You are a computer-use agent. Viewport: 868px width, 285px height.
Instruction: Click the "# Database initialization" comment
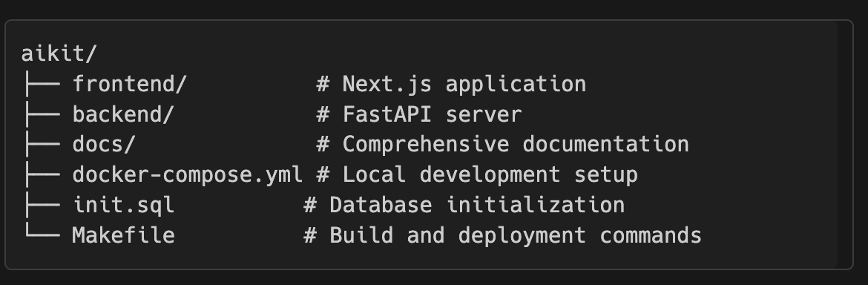[x=464, y=206]
